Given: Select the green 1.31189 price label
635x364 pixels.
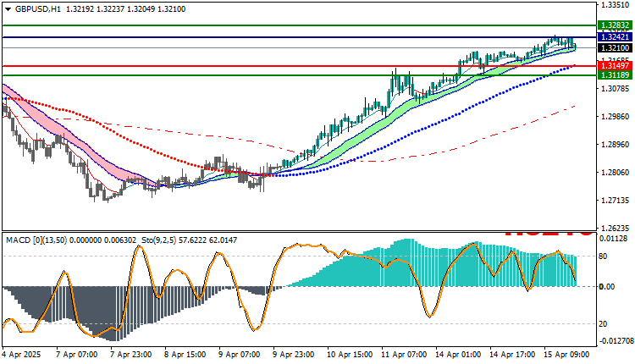Looking at the screenshot, I should point(616,74).
